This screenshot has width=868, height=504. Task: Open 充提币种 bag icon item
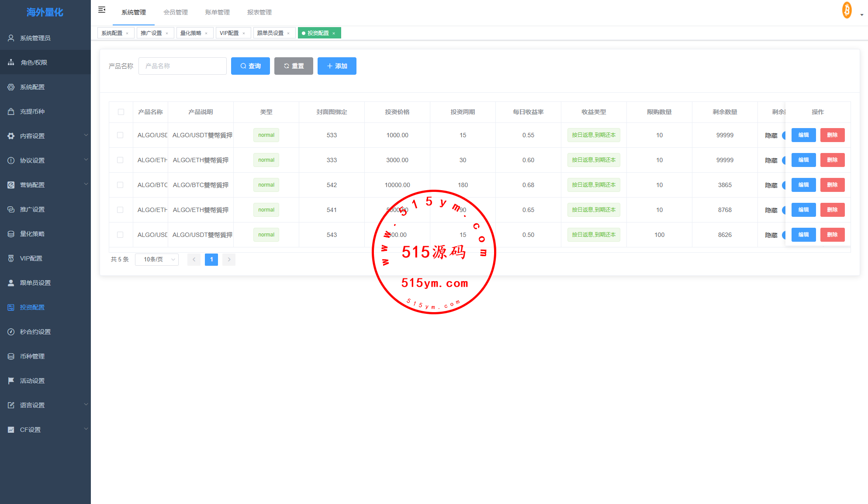(11, 111)
